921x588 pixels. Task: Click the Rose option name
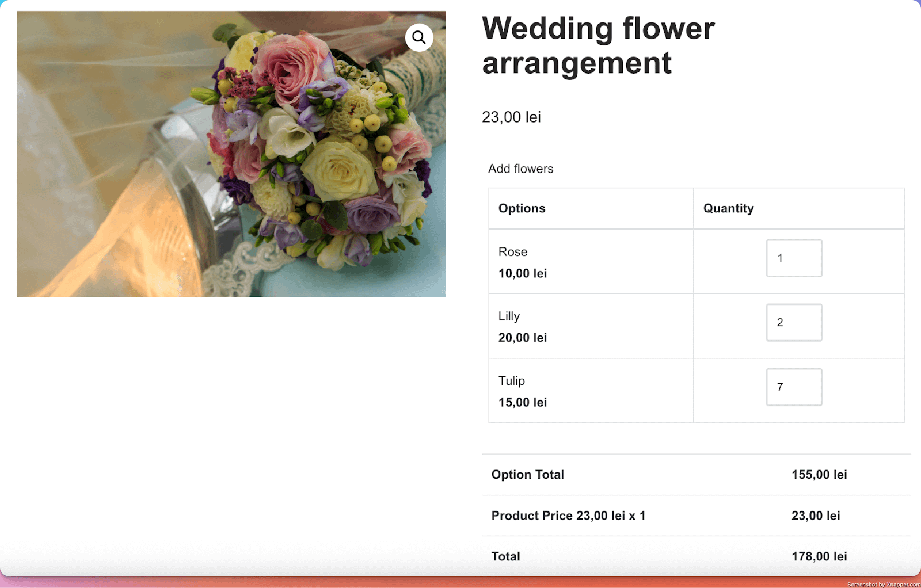pyautogui.click(x=512, y=252)
